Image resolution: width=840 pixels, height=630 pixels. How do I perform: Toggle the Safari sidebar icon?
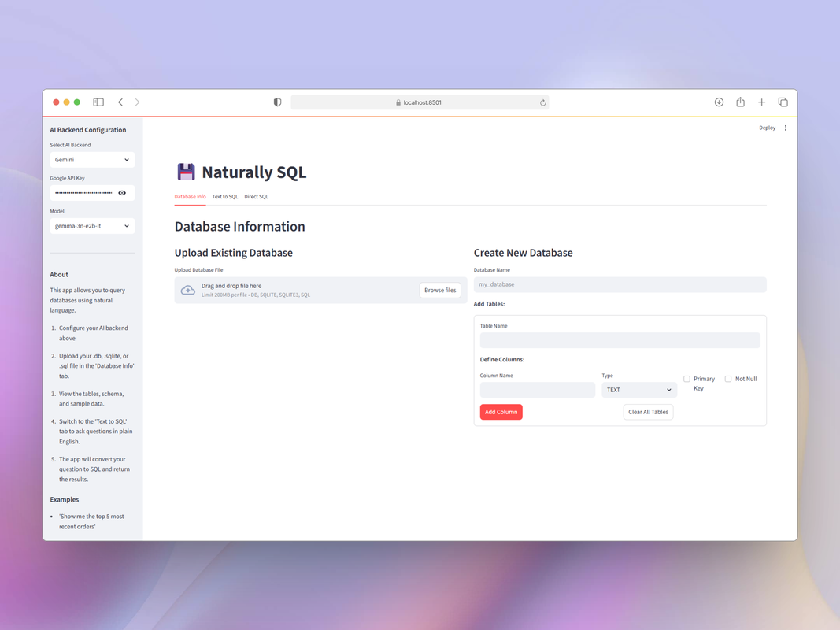click(98, 102)
